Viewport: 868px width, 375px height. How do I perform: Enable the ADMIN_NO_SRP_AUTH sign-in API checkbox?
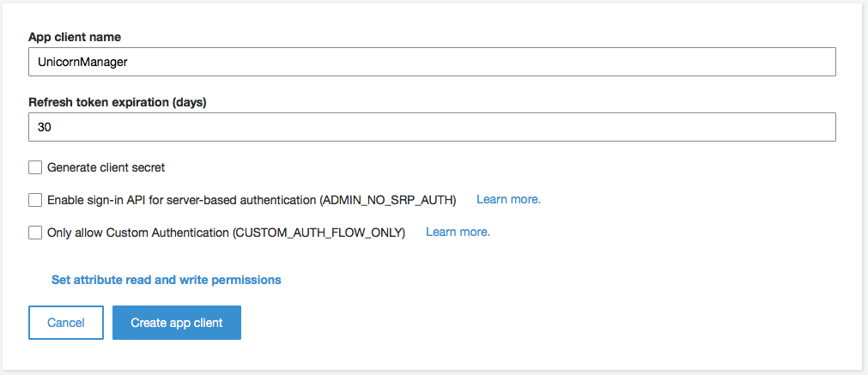pos(35,200)
